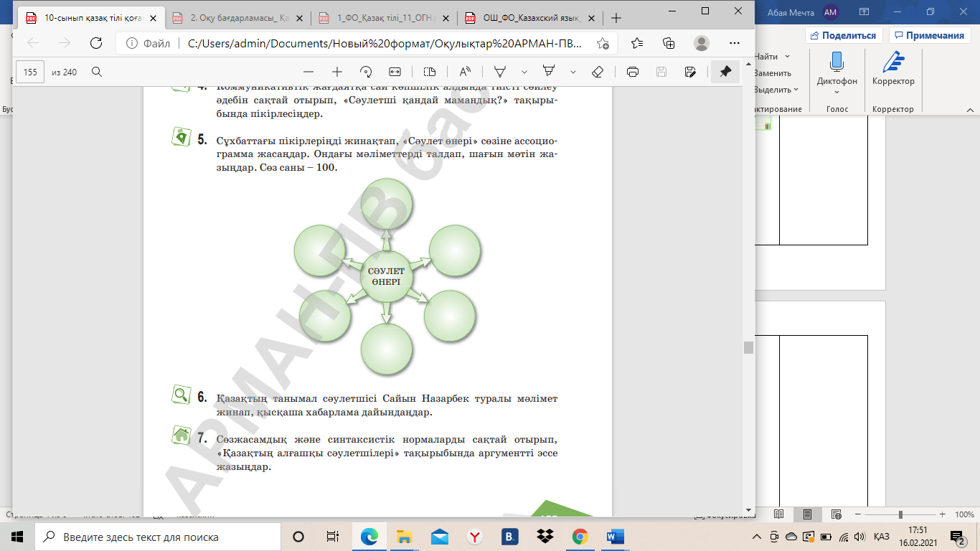Rotate the PDF page
The width and height of the screenshot is (980, 551).
366,72
